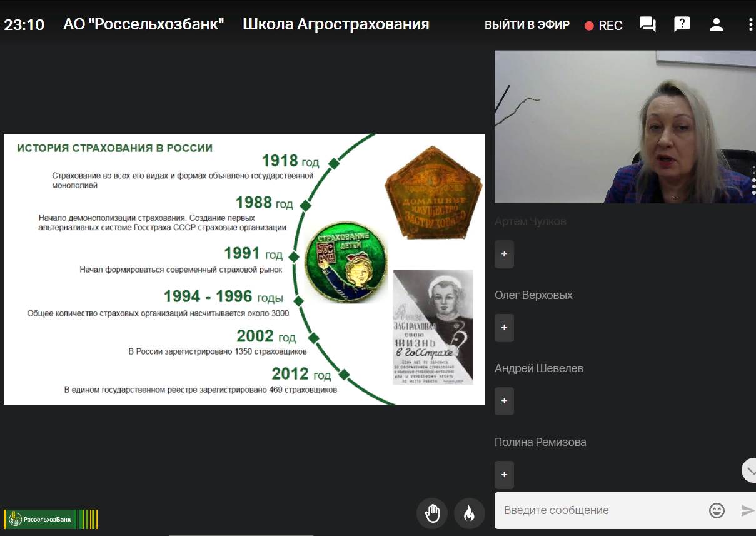Click the Россельхозбанк logo
The height and width of the screenshot is (536, 756).
(x=51, y=519)
